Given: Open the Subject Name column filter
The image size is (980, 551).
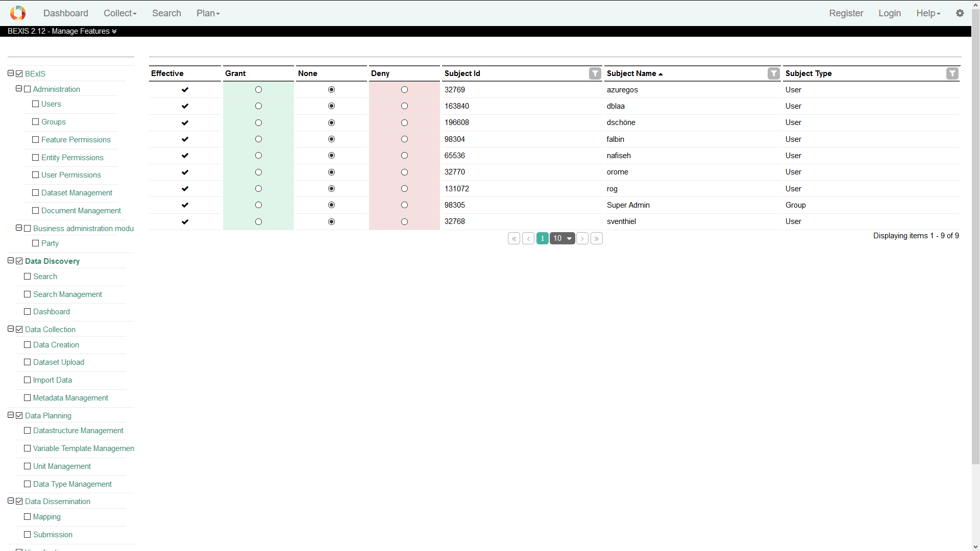Looking at the screenshot, I should point(773,73).
